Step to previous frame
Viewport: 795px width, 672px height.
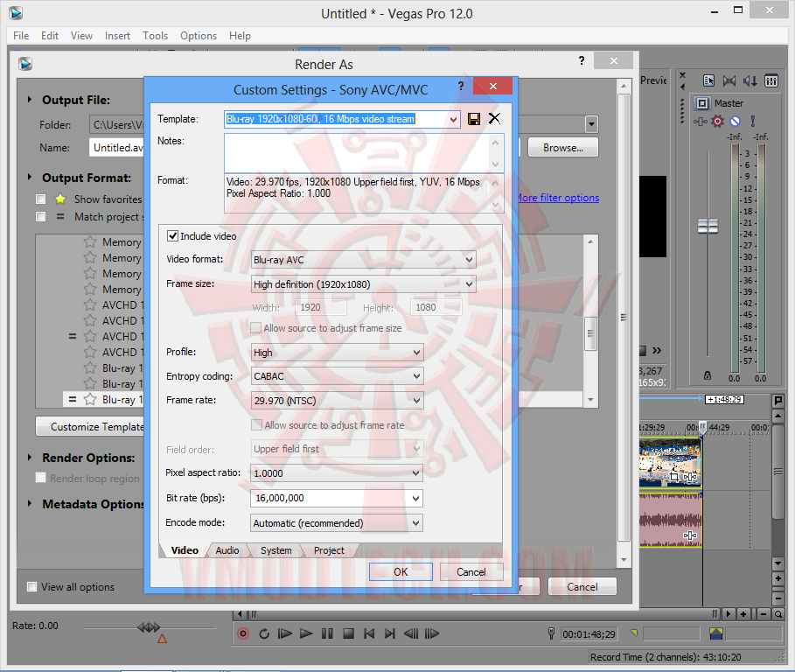click(x=411, y=633)
